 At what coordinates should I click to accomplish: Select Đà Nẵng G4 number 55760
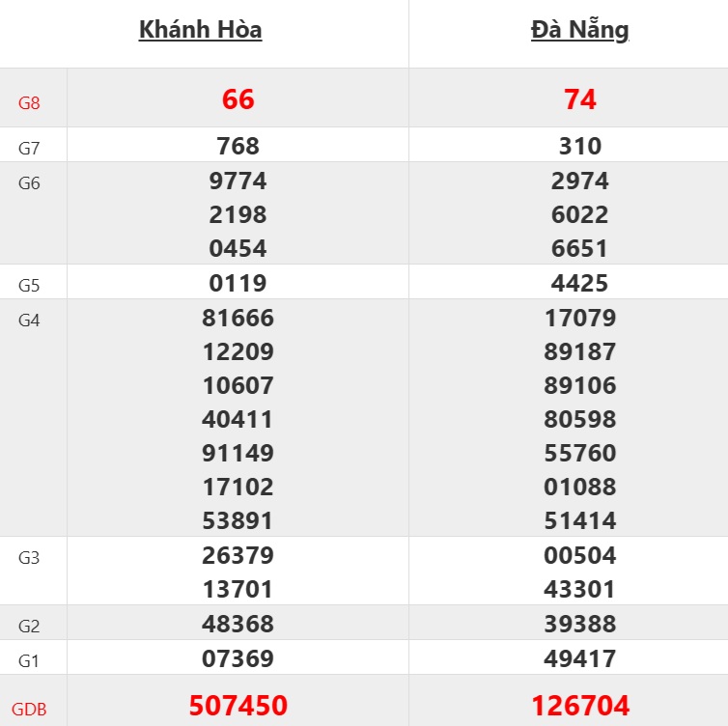point(580,453)
